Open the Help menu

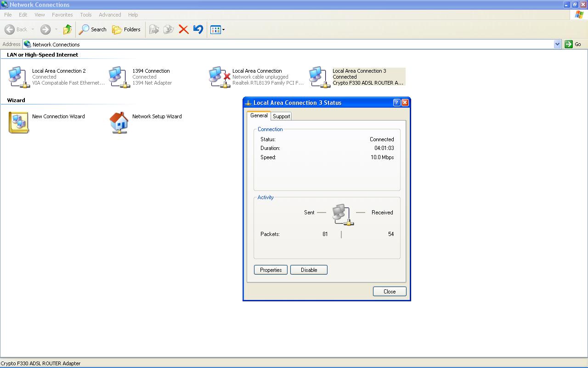coord(133,15)
